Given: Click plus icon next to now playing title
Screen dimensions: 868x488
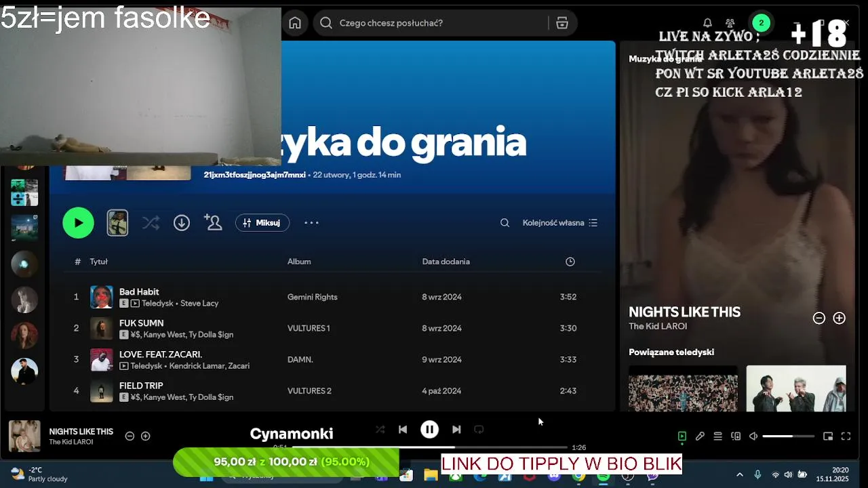Looking at the screenshot, I should click(x=145, y=436).
